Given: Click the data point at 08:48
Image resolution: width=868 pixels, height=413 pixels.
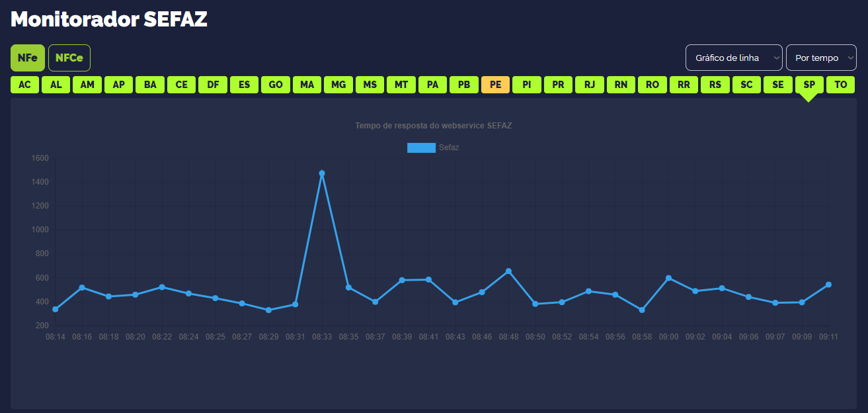Looking at the screenshot, I should [508, 271].
